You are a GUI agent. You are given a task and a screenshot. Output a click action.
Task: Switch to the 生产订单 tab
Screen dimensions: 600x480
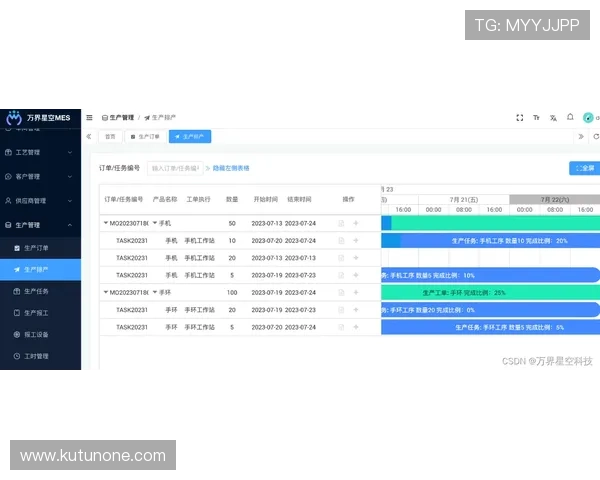(145, 136)
